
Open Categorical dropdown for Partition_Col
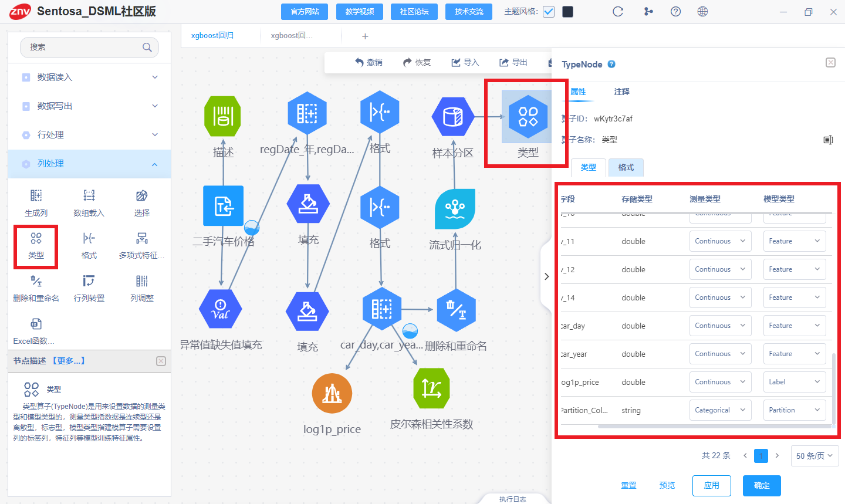720,410
